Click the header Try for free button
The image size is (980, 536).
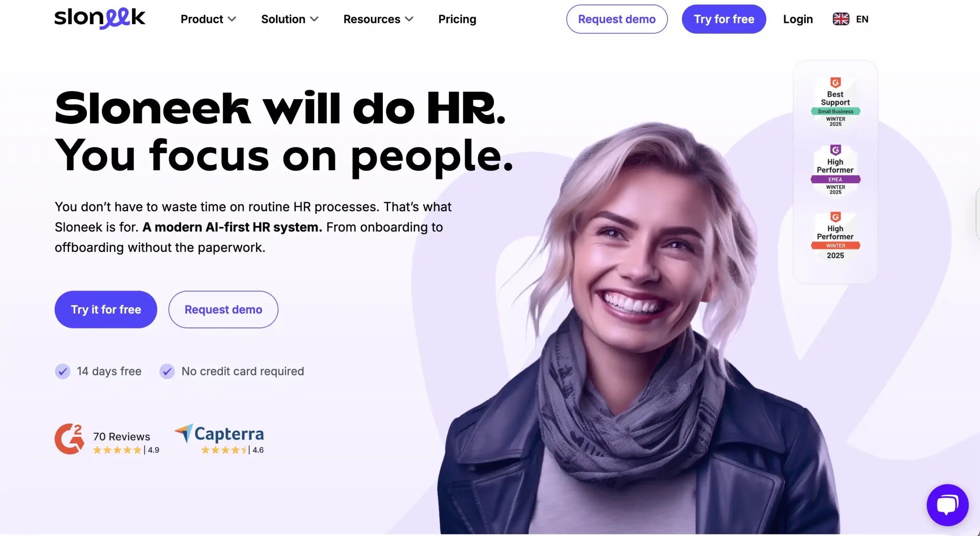click(724, 19)
